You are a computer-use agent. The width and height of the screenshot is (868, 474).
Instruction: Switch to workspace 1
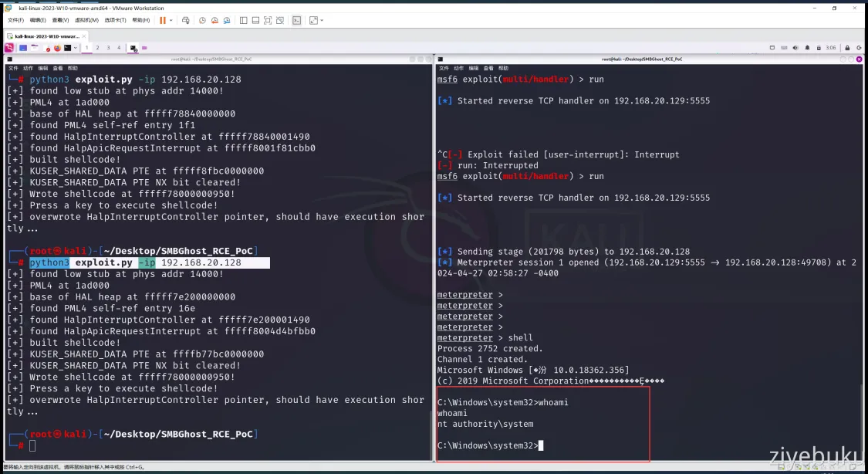coord(86,48)
